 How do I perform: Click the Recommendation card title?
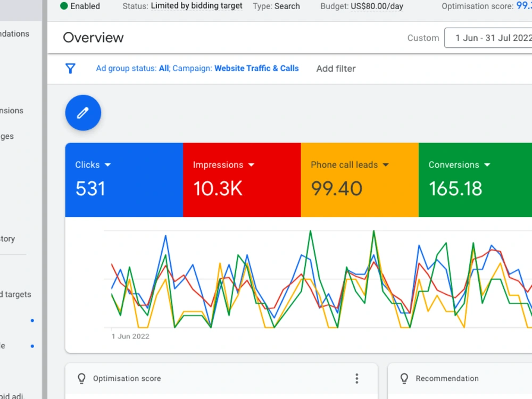click(x=447, y=378)
